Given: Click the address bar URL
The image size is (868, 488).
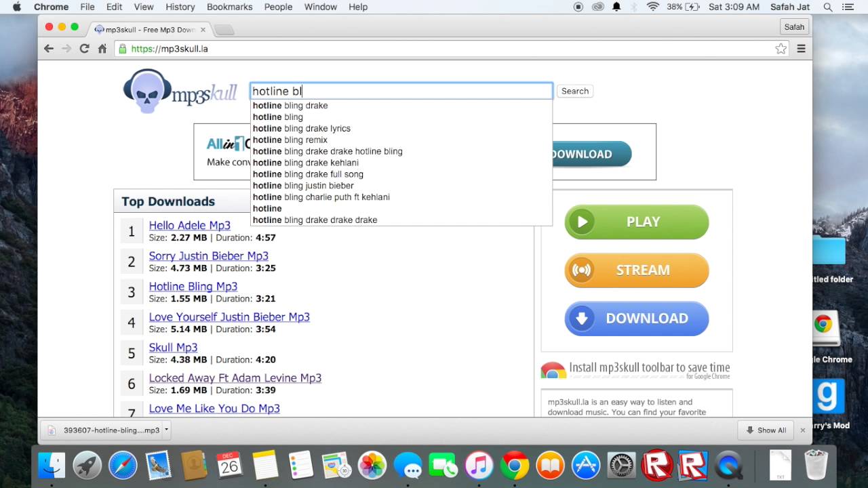Looking at the screenshot, I should 170,49.
